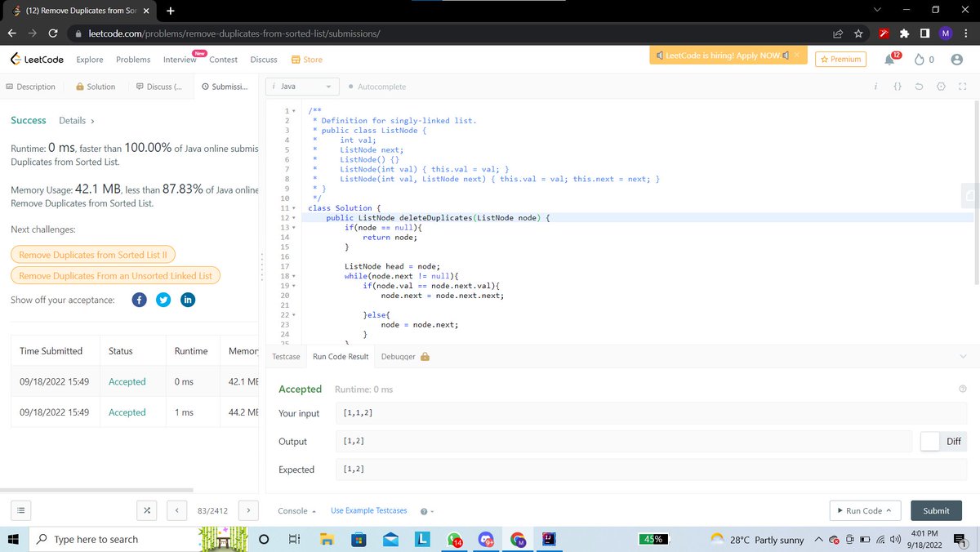Open File Explorer from the taskbar
980x552 pixels.
327,540
